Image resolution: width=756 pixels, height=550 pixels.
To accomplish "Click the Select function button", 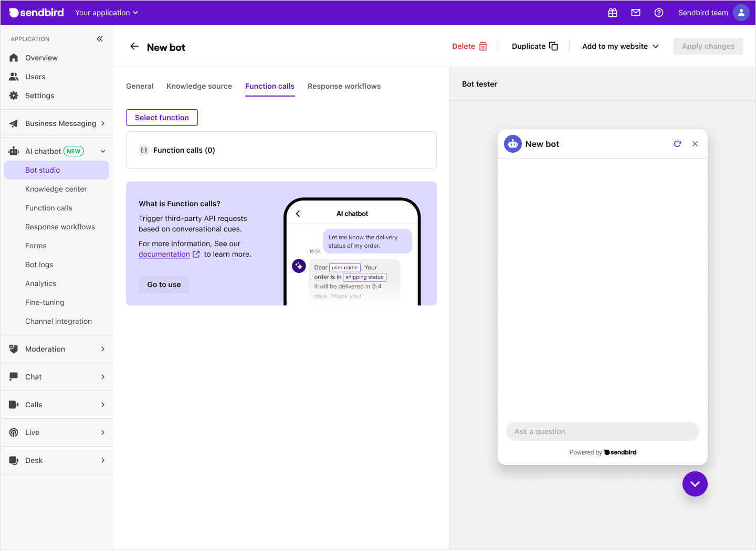I will pyautogui.click(x=162, y=118).
